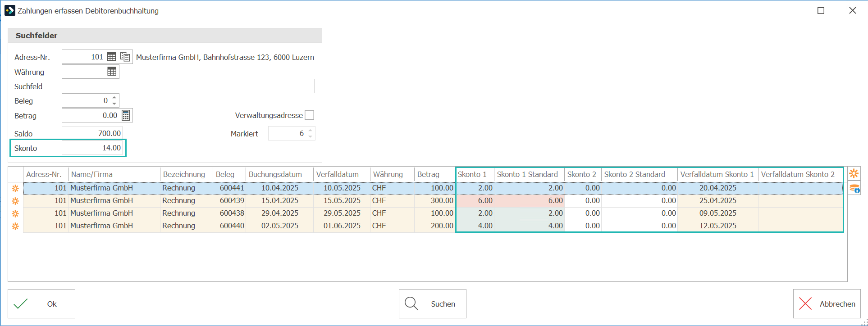The width and height of the screenshot is (868, 326).
Task: Click the Verfalldatum Skonto 1 cell 12.05.2025
Action: point(718,226)
